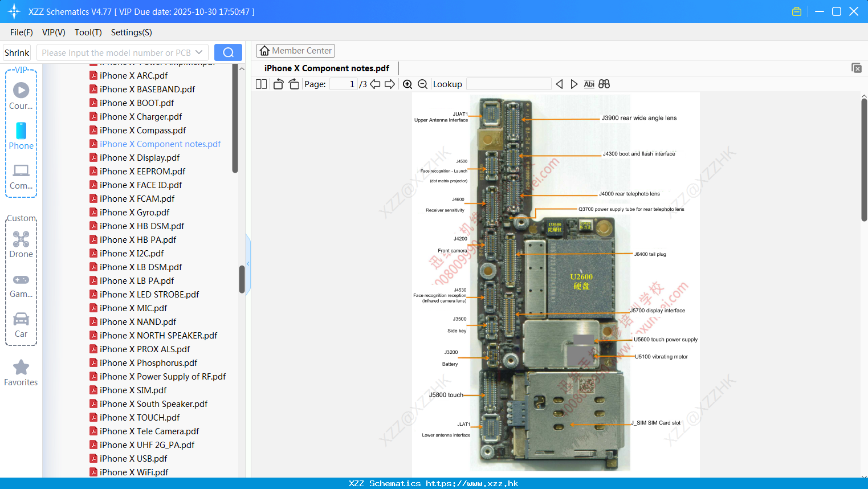Open iPhone X Power Supply of RF.pdf
The width and height of the screenshot is (868, 489).
click(x=158, y=376)
